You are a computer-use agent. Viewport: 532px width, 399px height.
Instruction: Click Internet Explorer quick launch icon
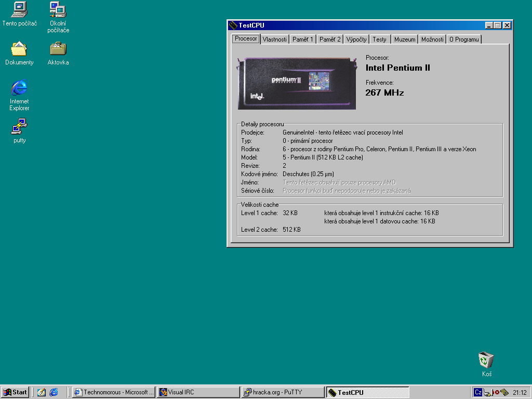(x=54, y=392)
